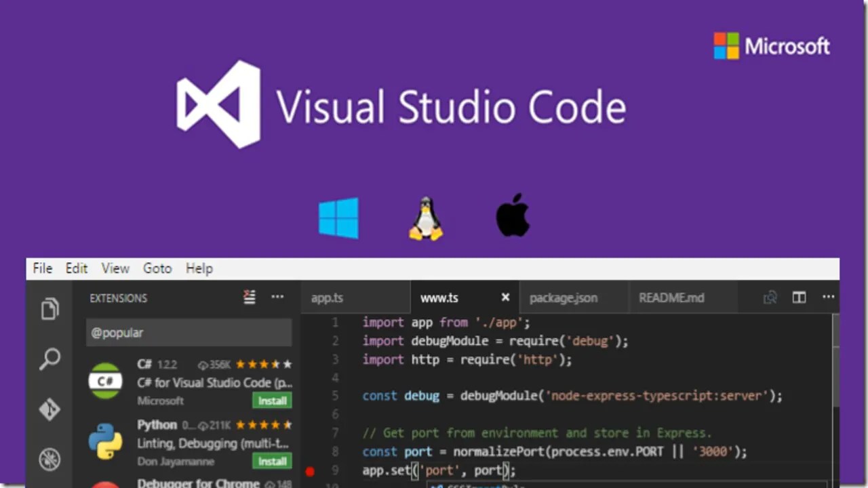This screenshot has height=488, width=868.
Task: Select the Python extension icon
Action: point(105,442)
